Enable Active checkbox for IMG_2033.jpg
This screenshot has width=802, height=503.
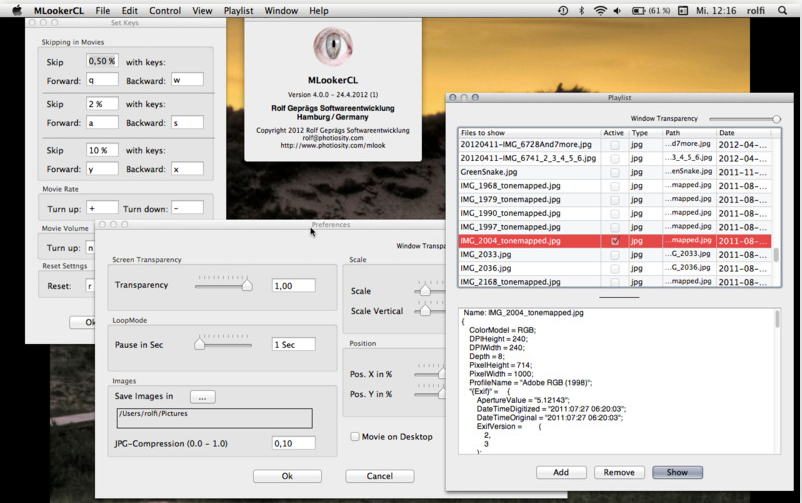615,255
